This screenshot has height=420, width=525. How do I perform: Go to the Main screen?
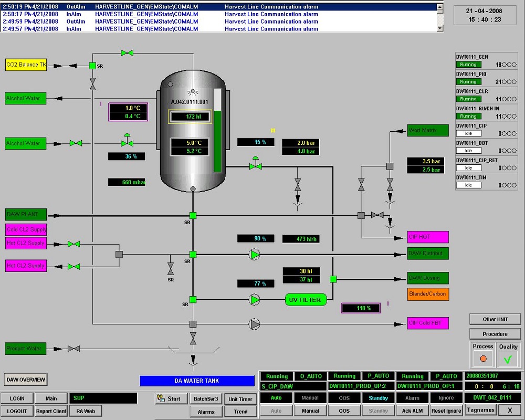51,398
